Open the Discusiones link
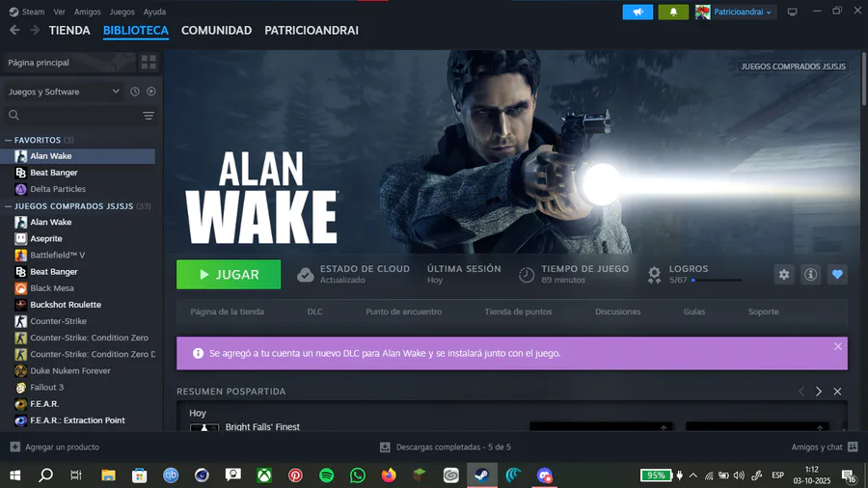This screenshot has height=488, width=868. (x=618, y=312)
